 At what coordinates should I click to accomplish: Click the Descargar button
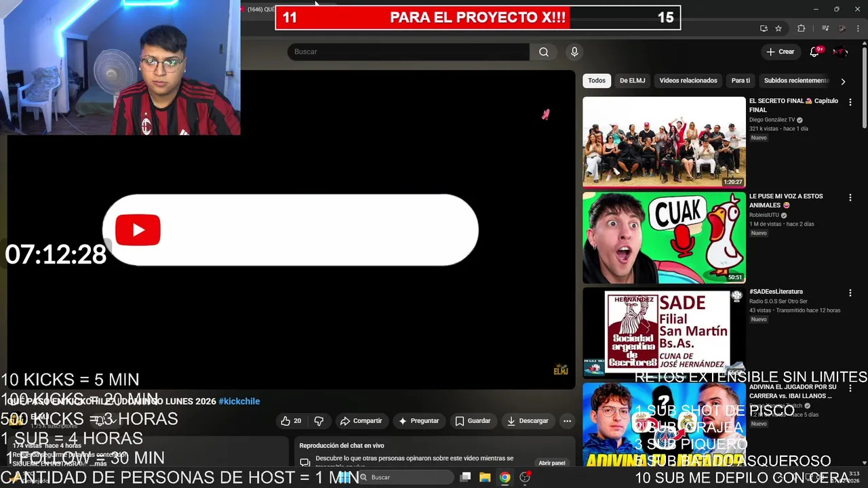click(x=528, y=421)
